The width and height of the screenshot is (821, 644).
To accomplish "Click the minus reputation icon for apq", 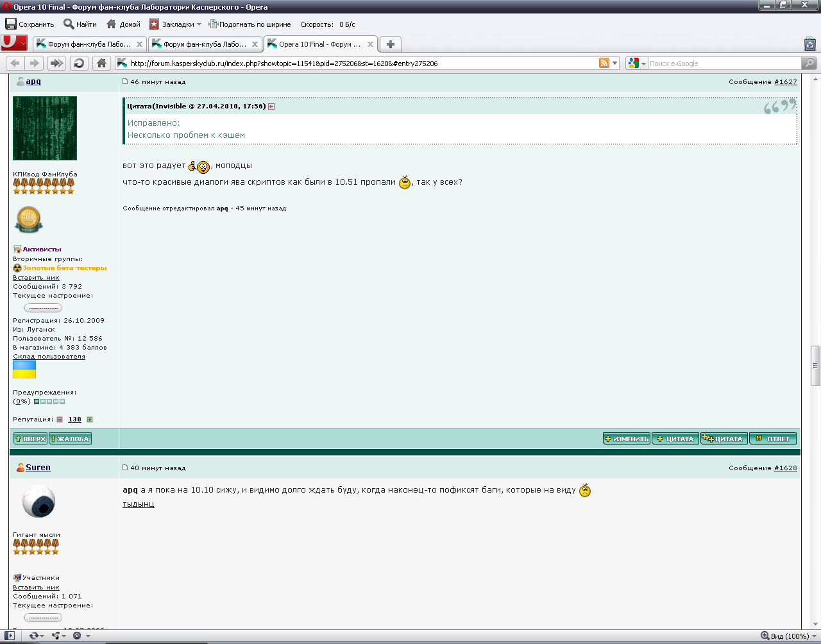I will coord(60,419).
